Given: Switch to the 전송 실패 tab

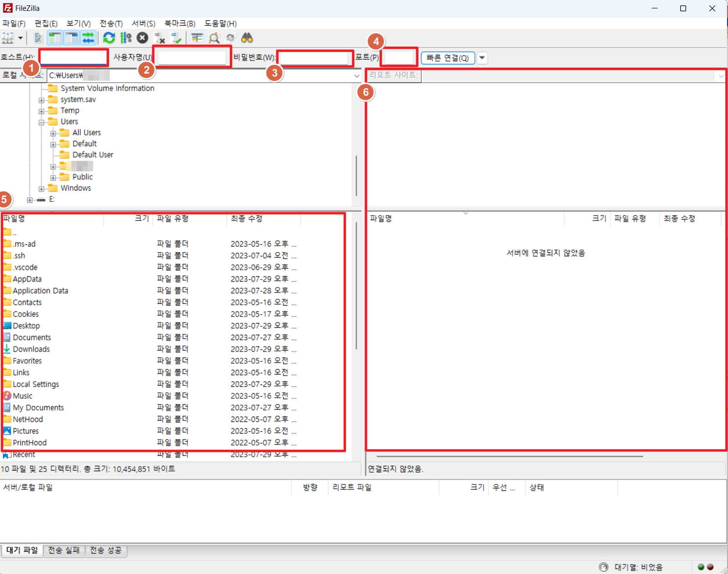Looking at the screenshot, I should coord(64,550).
